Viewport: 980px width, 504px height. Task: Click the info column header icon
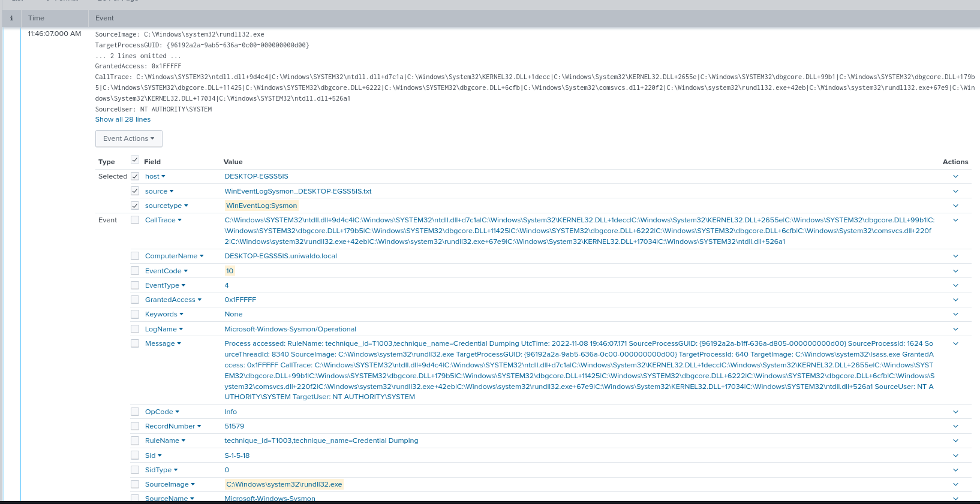(11, 18)
